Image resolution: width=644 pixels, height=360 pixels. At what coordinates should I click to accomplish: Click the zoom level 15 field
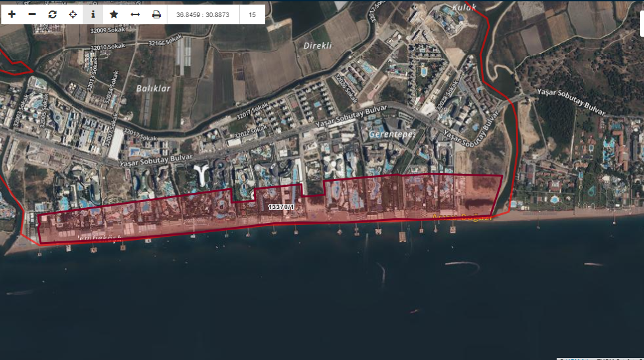tap(252, 14)
